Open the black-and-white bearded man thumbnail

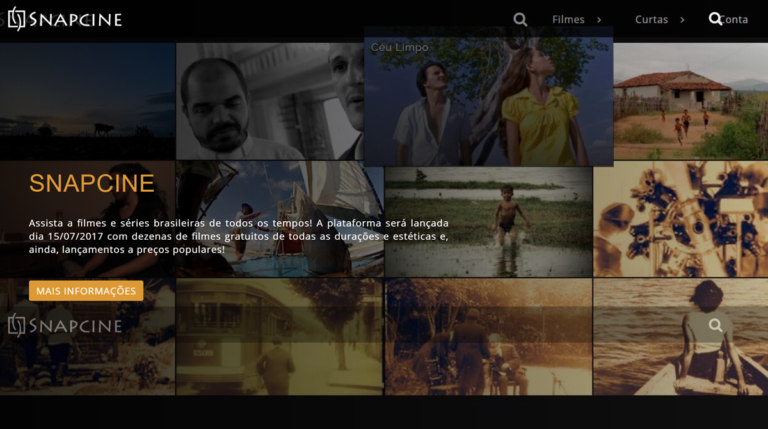pyautogui.click(x=269, y=101)
